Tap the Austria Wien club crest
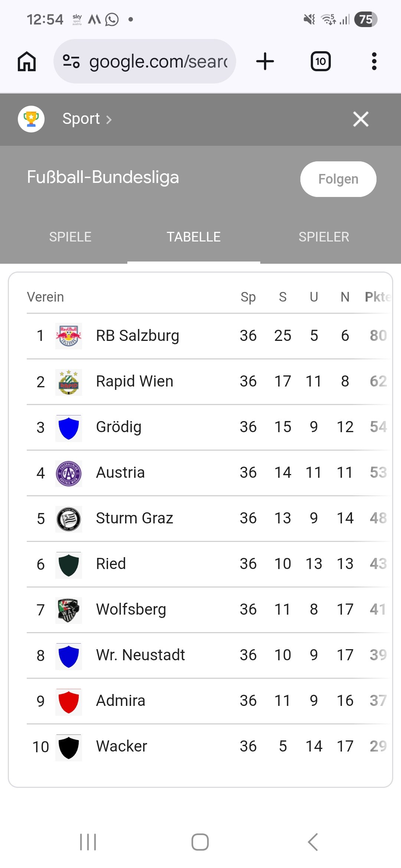 (x=69, y=473)
